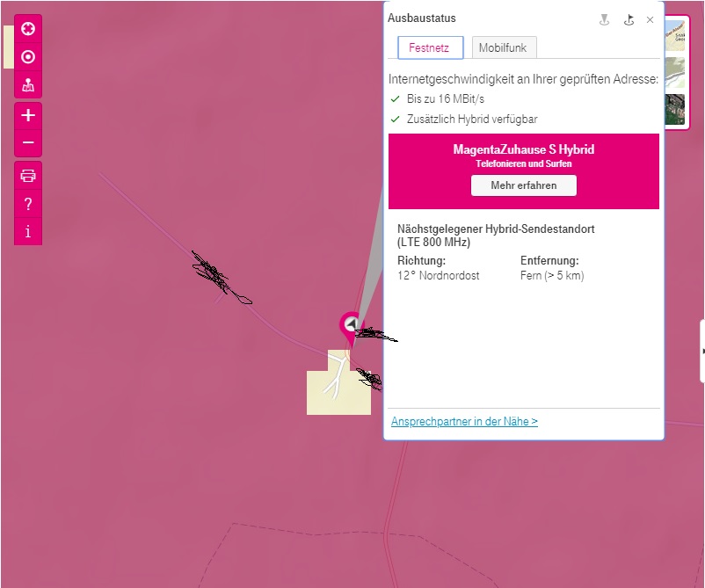Click the '12° Nordnordost' direction value
The height and width of the screenshot is (588, 705).
point(438,276)
